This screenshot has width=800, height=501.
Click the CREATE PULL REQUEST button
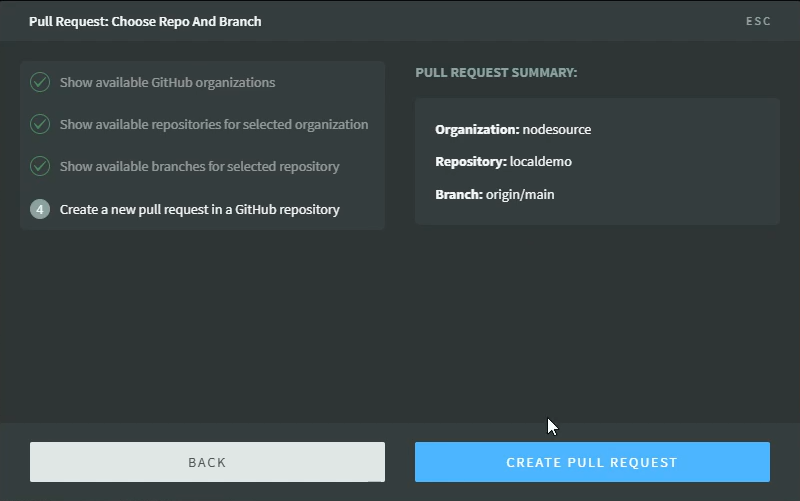pos(592,462)
